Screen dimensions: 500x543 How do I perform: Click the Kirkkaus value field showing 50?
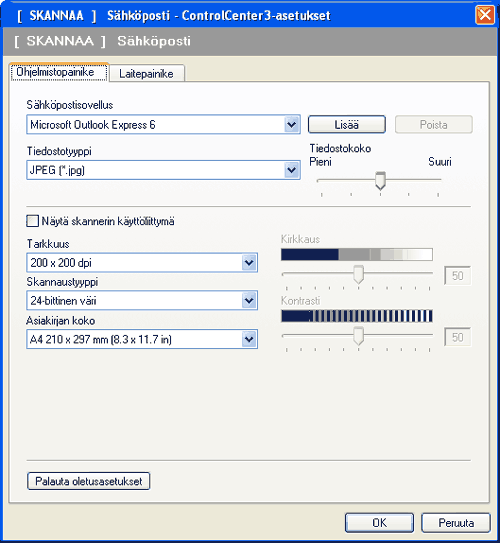pyautogui.click(x=457, y=276)
